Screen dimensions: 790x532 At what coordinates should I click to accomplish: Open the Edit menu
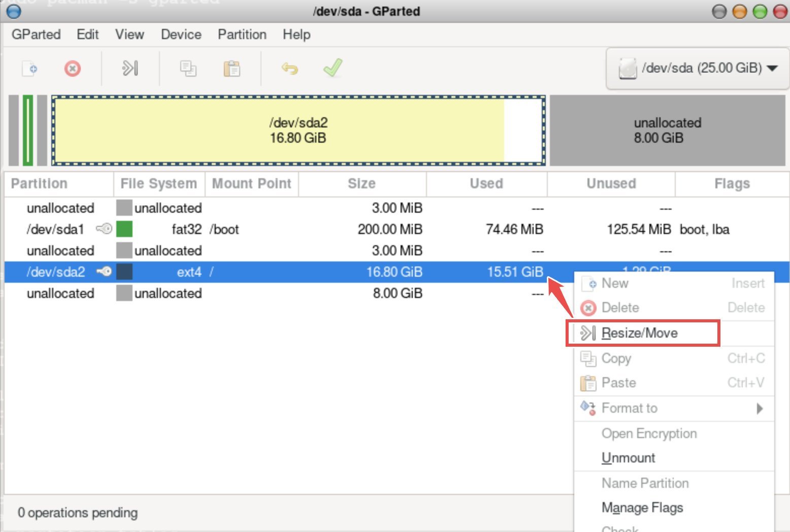tap(88, 35)
